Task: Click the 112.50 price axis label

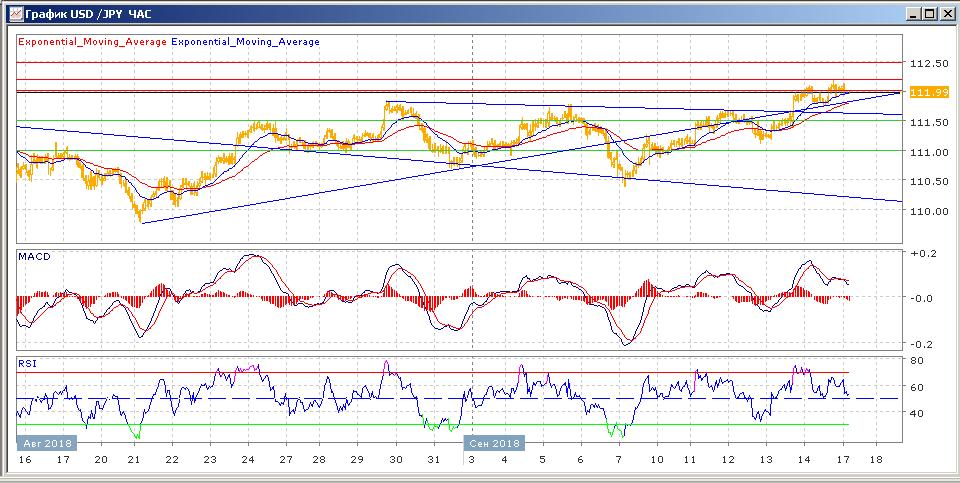Action: tap(930, 63)
